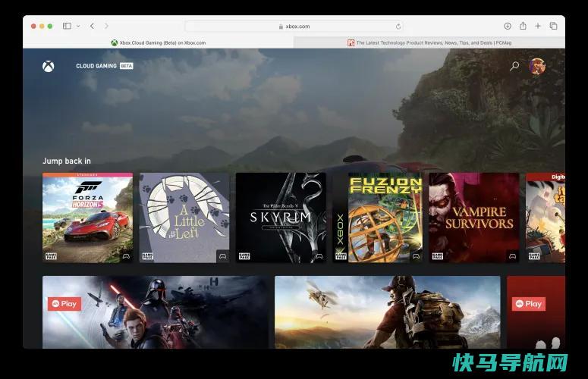This screenshot has width=588, height=379.
Task: Click the xbox.com address bar
Action: pos(294,27)
